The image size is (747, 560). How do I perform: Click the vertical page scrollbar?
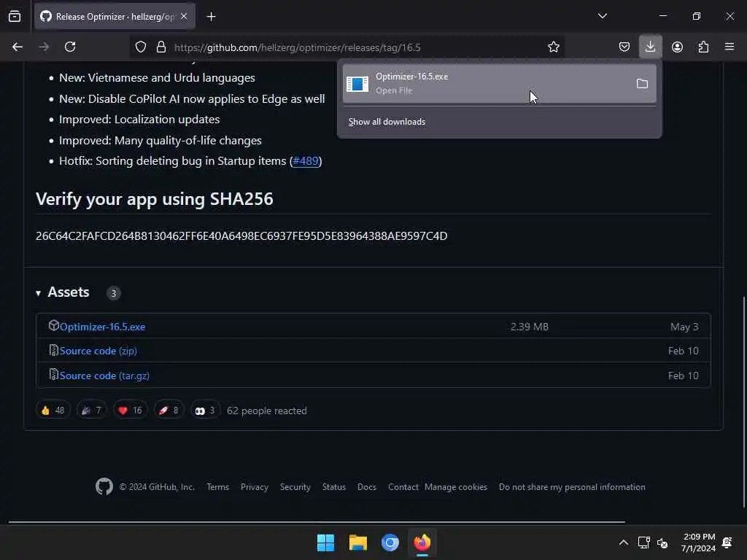pos(744,402)
